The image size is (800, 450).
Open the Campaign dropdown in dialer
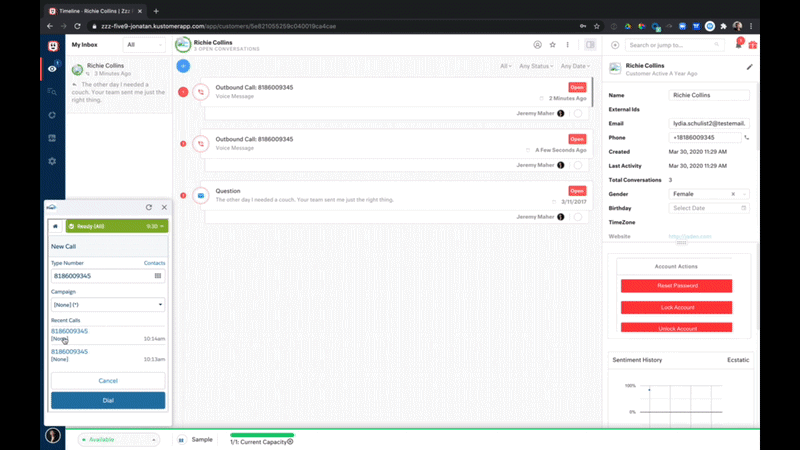[x=108, y=304]
